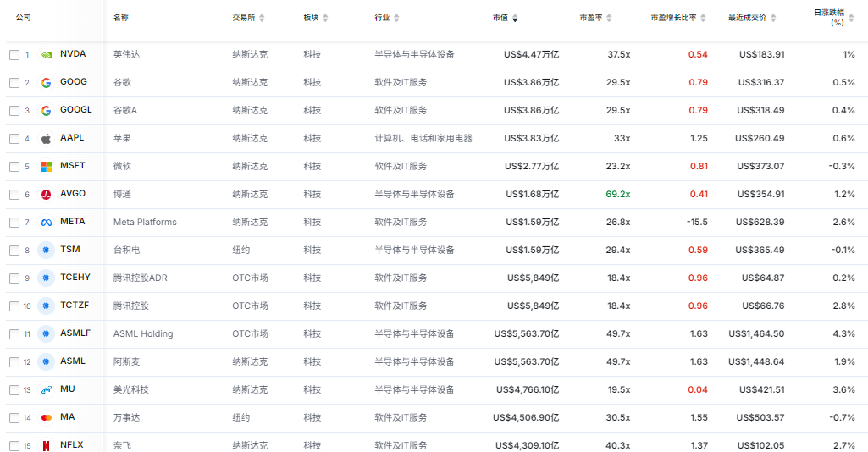Sort by 板块 column arrows
The image size is (868, 452).
click(325, 19)
